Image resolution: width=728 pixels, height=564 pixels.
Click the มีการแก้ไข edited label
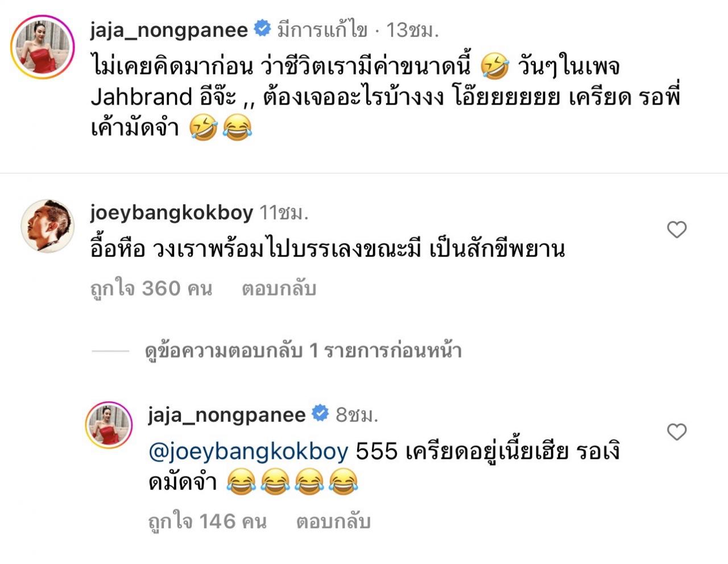[322, 30]
